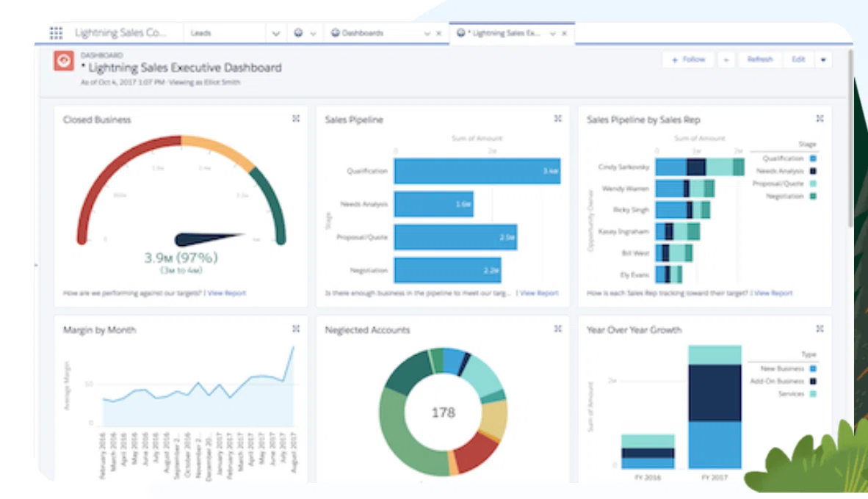The width and height of the screenshot is (868, 499).
Task: Click the Negotiation legend color swatch
Action: (x=813, y=197)
